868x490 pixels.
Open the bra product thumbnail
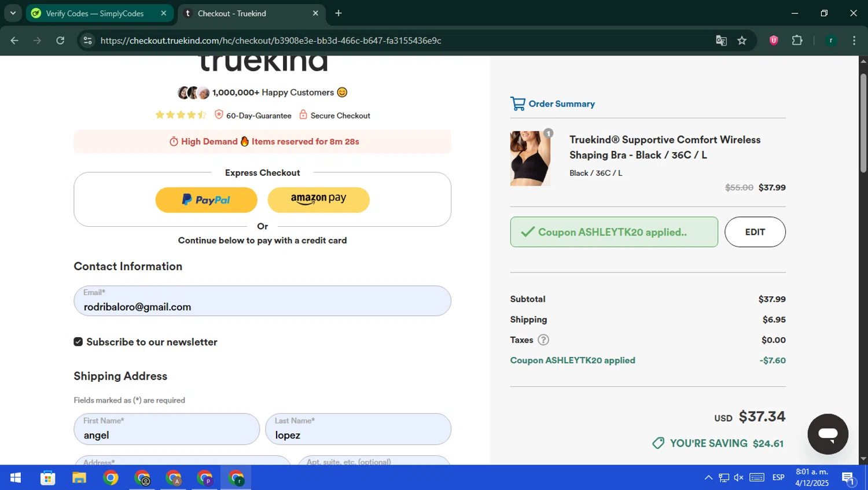tap(530, 158)
